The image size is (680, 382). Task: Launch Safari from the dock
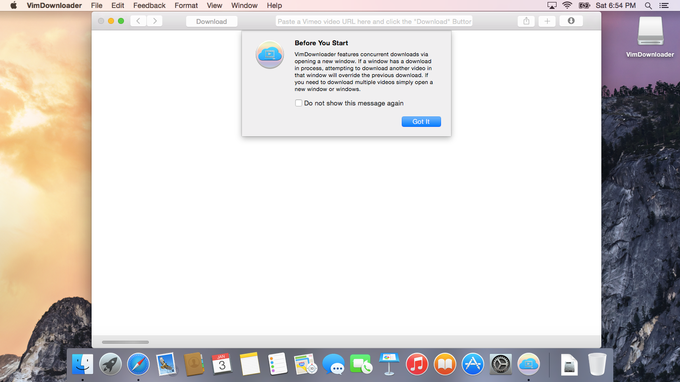pyautogui.click(x=138, y=364)
